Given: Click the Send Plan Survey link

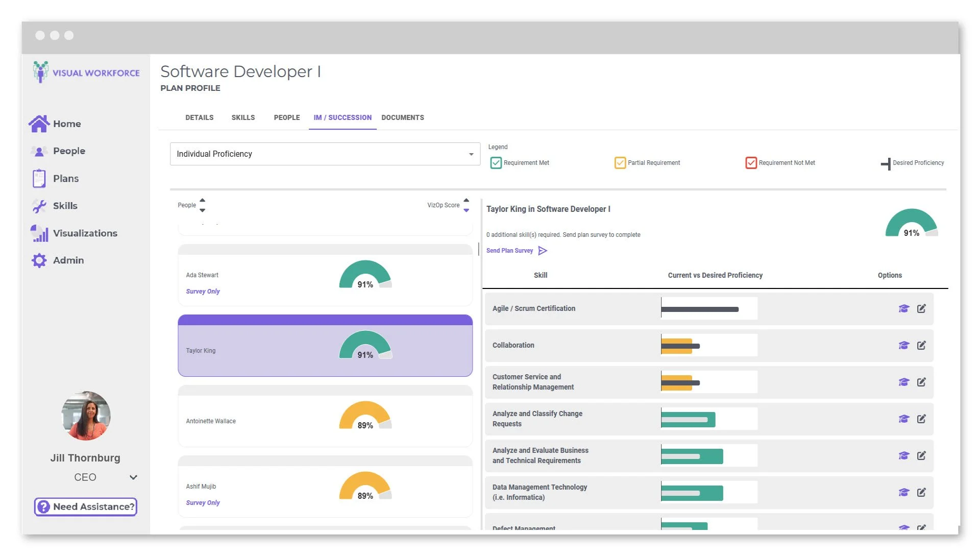Looking at the screenshot, I should point(509,251).
